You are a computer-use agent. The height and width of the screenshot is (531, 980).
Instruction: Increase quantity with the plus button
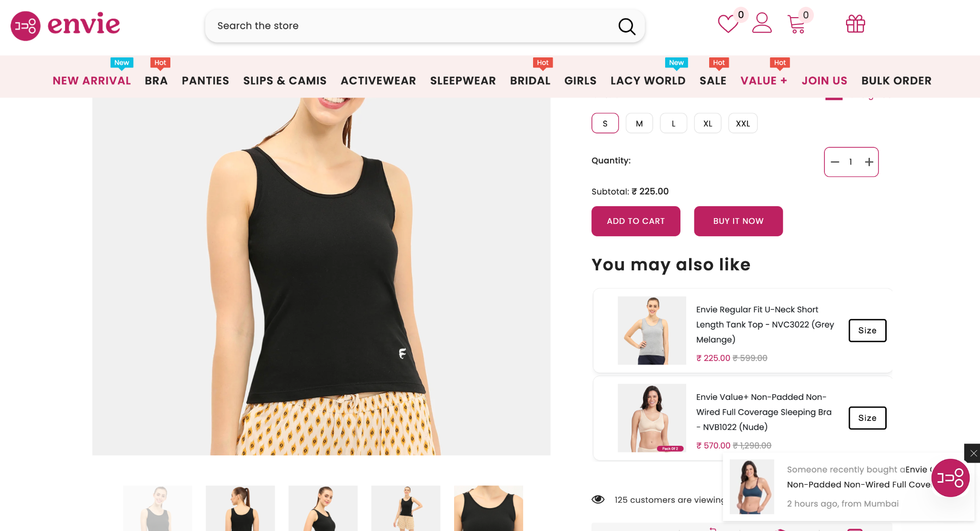tap(869, 162)
